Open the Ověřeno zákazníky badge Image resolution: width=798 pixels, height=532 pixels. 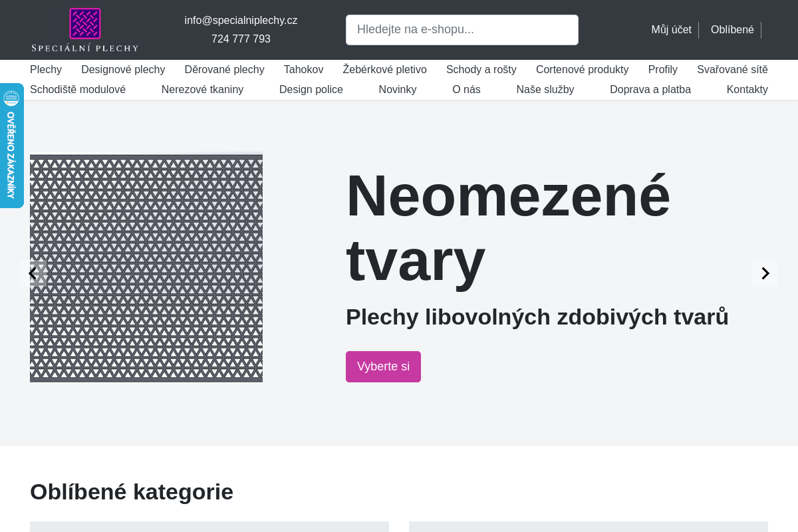pyautogui.click(x=11, y=146)
